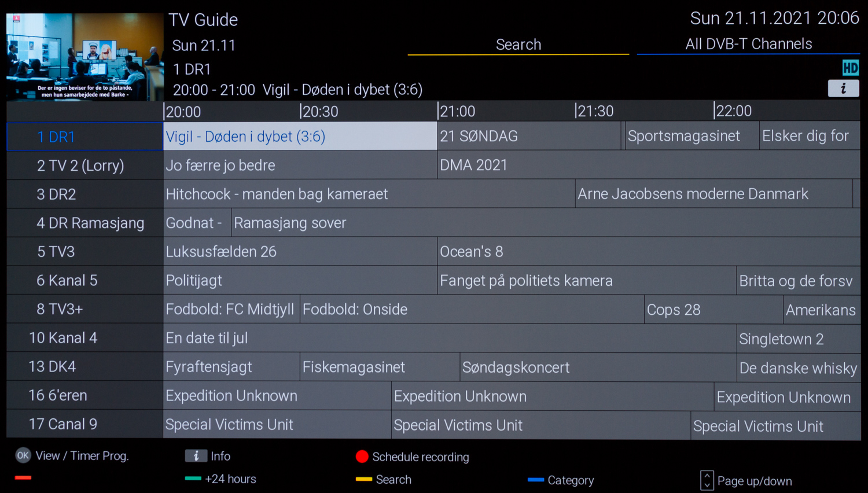This screenshot has width=868, height=493.
Task: Open program details via top-right info icon
Action: (x=843, y=89)
